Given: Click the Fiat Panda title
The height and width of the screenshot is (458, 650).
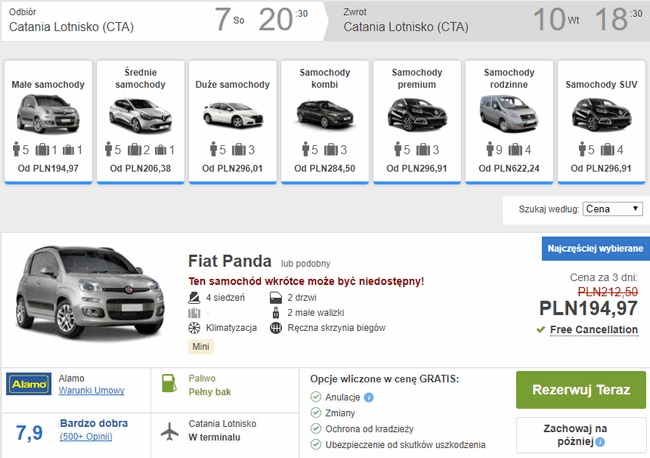Looking at the screenshot, I should click(x=230, y=261).
